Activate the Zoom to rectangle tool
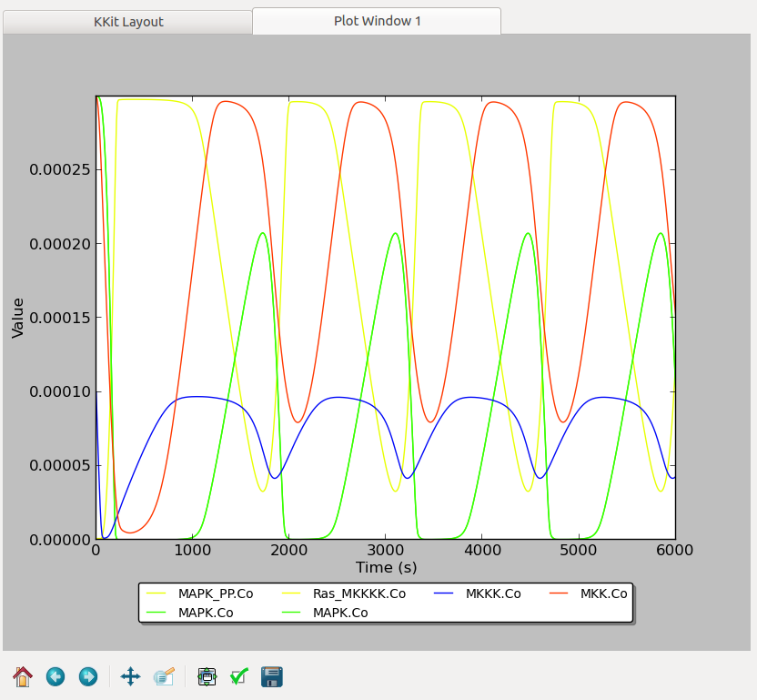The image size is (757, 700). tap(164, 676)
